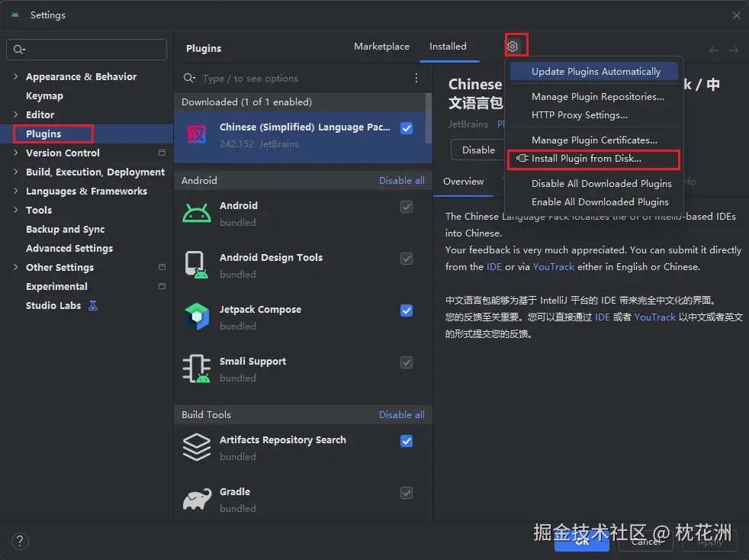
Task: Click the plugin search magnifier icon
Action: click(190, 78)
